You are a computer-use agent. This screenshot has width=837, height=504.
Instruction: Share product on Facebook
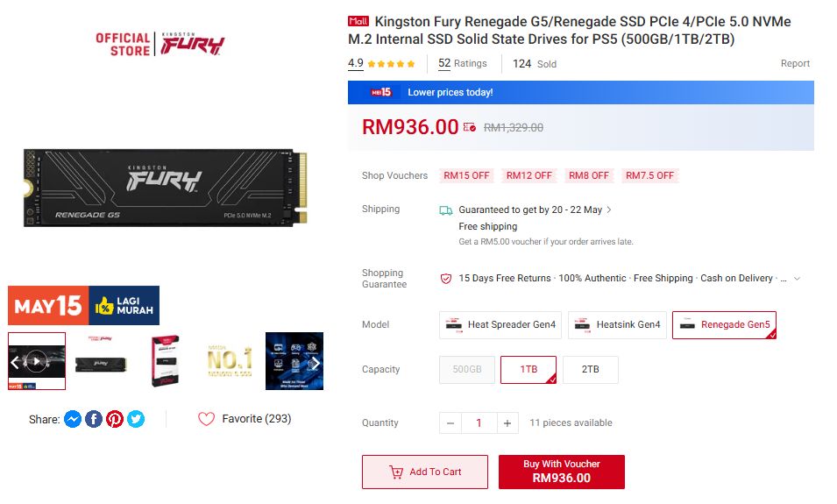[x=94, y=419]
